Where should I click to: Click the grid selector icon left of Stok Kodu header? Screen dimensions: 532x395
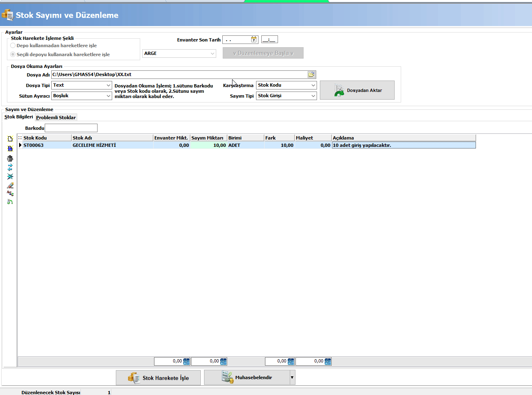pyautogui.click(x=20, y=138)
